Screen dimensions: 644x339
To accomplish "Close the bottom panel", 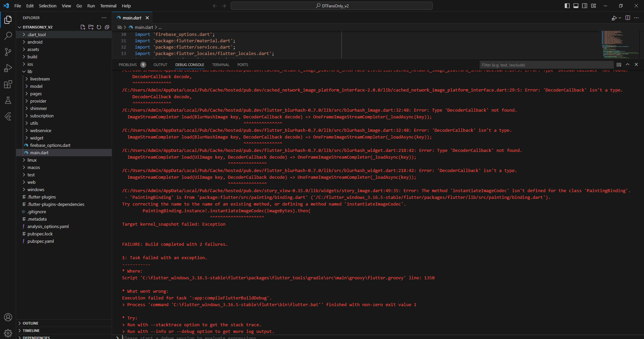I will pyautogui.click(x=636, y=65).
